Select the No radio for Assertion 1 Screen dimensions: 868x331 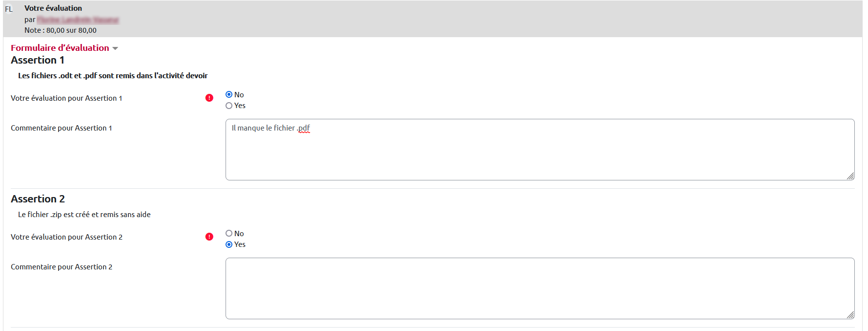pyautogui.click(x=229, y=94)
